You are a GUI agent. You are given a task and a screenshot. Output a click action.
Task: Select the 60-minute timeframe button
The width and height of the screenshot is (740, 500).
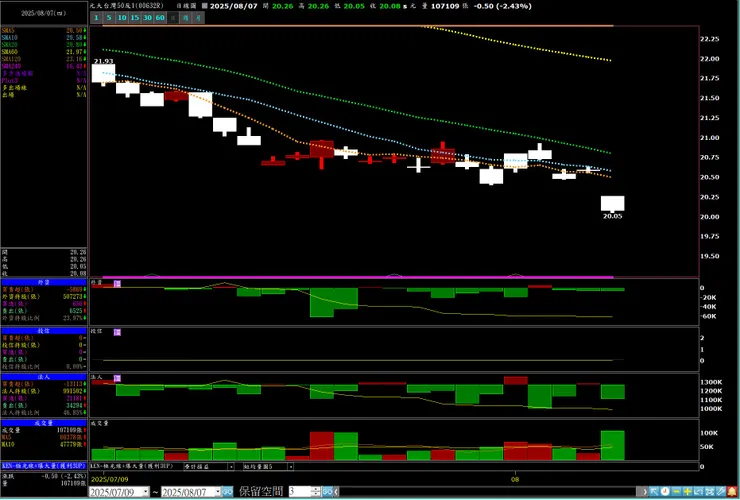tap(160, 17)
